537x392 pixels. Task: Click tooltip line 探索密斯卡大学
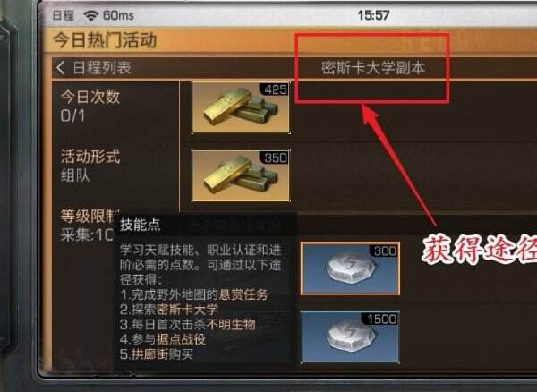(169, 310)
